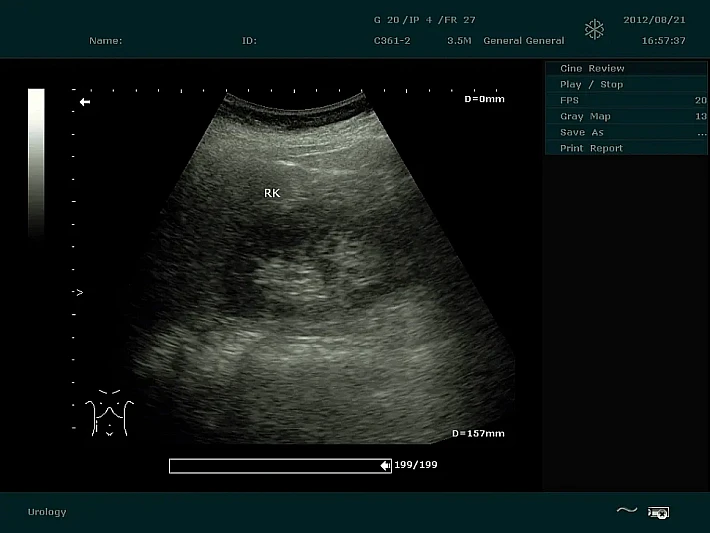Screen dimensions: 710x533
Task: Click the patient Name field
Action: click(x=106, y=41)
